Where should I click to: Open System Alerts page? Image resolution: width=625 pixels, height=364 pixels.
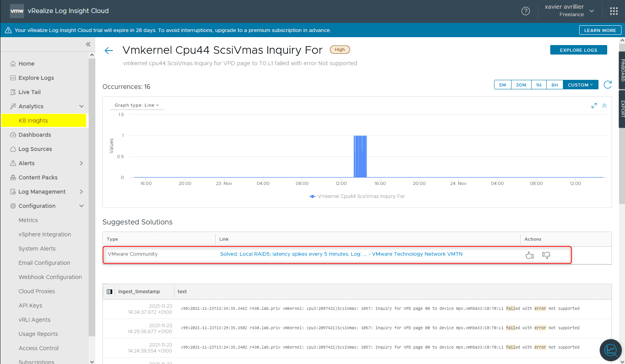click(x=37, y=249)
